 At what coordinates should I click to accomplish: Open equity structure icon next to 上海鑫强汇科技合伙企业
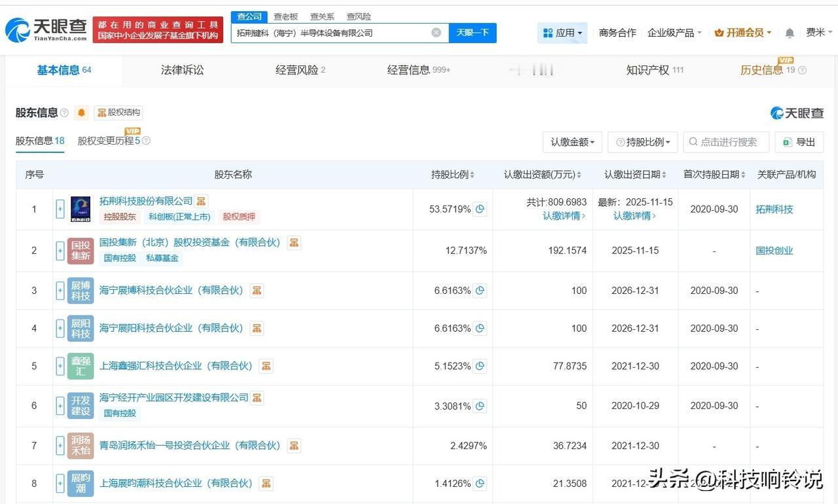click(x=266, y=366)
